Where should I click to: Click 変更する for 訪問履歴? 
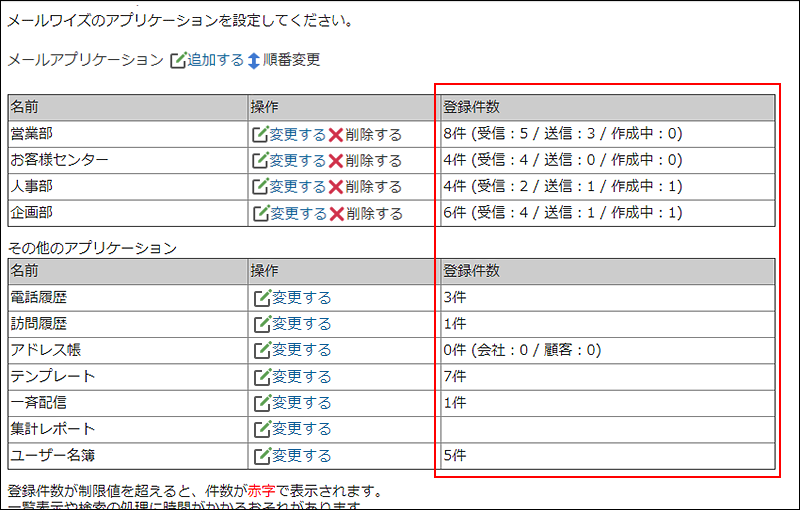(x=302, y=324)
